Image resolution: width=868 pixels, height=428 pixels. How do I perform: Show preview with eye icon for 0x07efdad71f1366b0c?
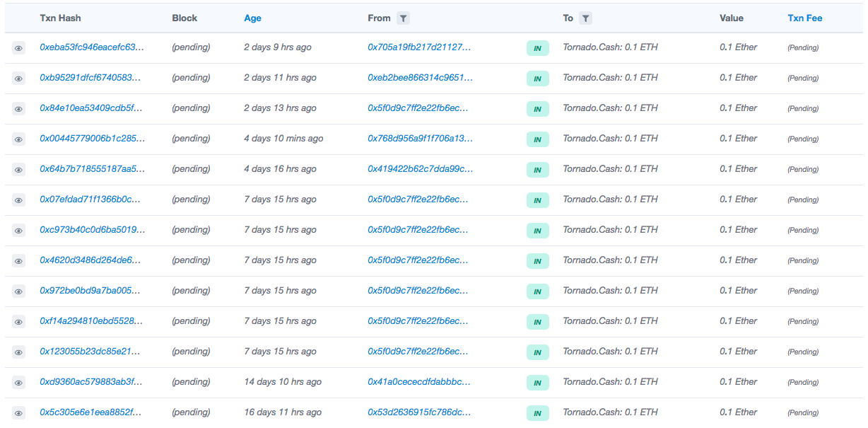pos(18,200)
